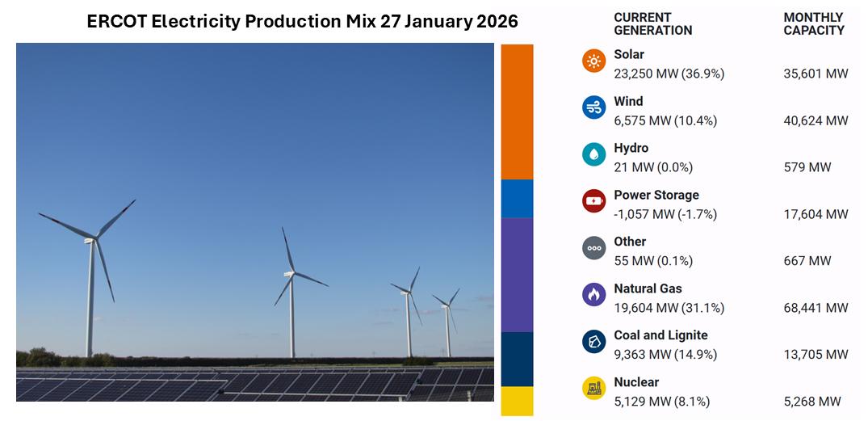Click the wind turbines and solar panels photo
Image resolution: width=868 pixels, height=421 pixels.
pyautogui.click(x=255, y=222)
